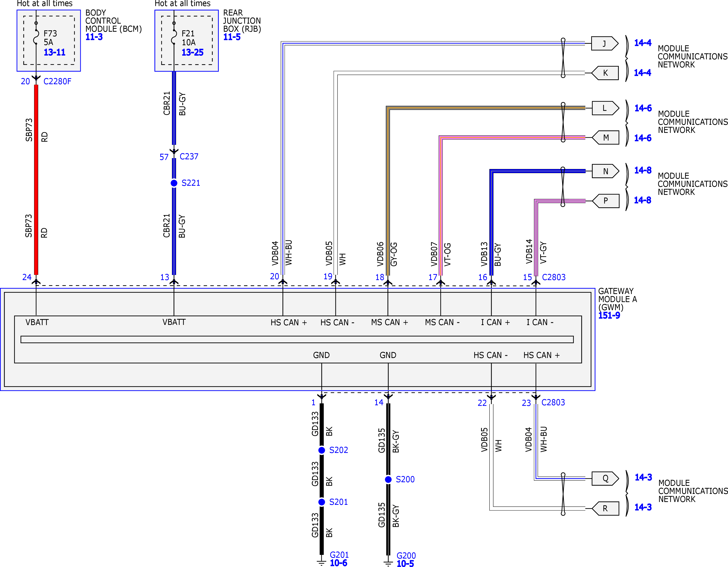Click connector label C2280F
728x567 pixels.
57,81
